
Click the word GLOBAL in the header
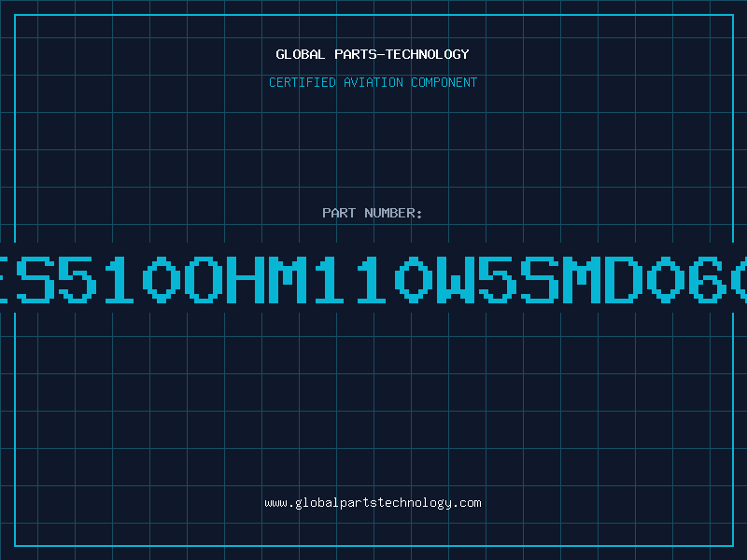click(x=301, y=54)
